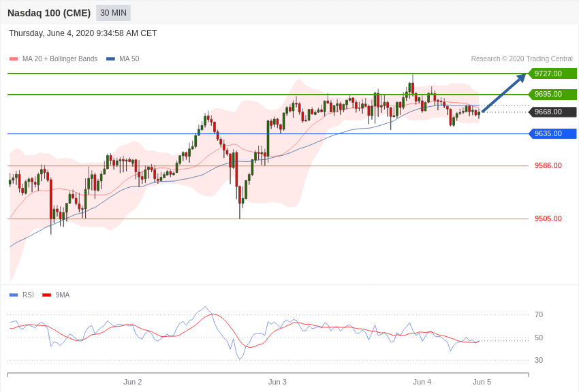Click the 9MA legend label
Screen dimensions: 579x392
point(63,295)
